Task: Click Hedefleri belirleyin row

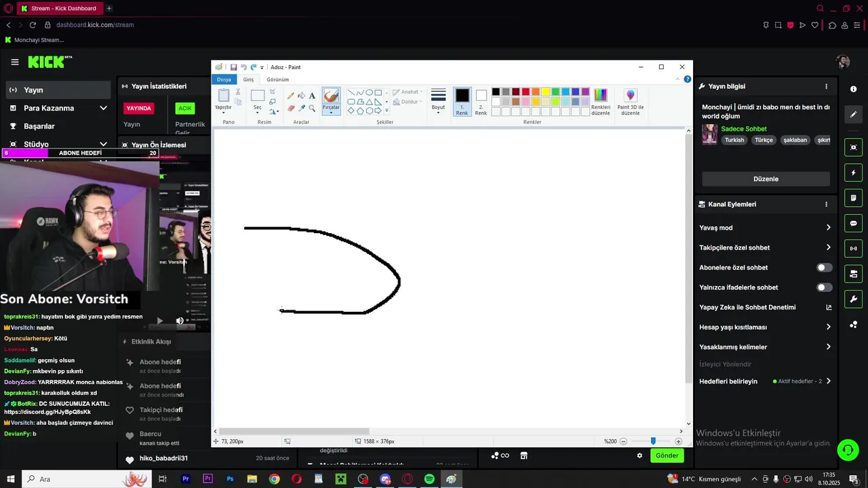Action: click(766, 381)
